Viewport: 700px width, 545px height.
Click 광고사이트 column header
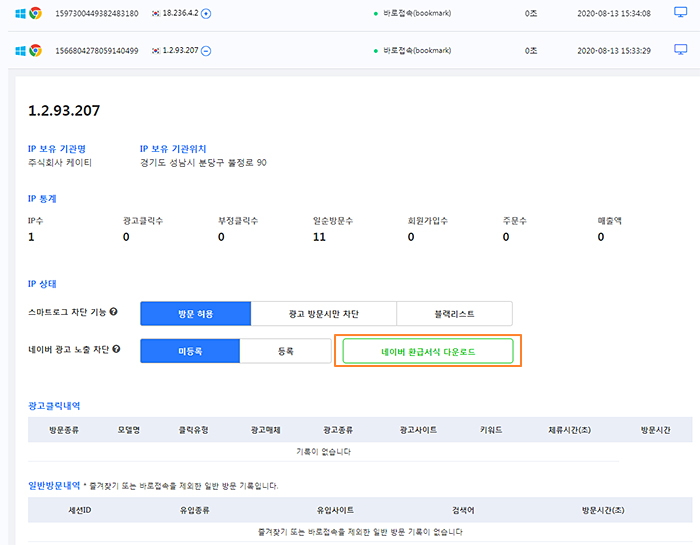[418, 430]
